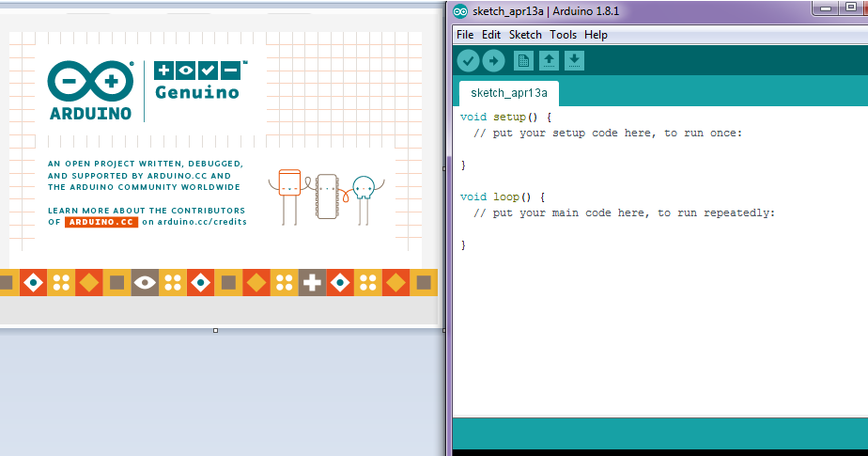Click the closing brace after loop
The image size is (868, 456).
[x=463, y=244]
